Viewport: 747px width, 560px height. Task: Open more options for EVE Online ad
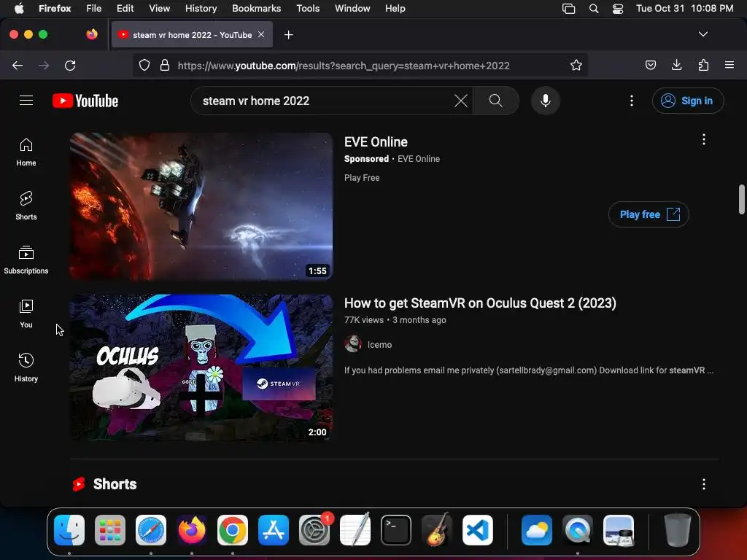point(704,139)
